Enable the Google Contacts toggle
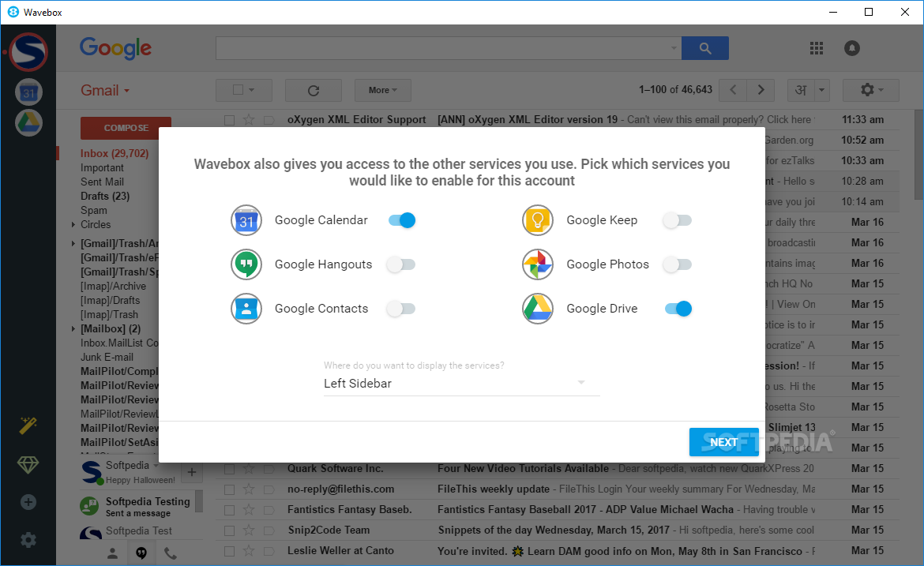 point(401,309)
